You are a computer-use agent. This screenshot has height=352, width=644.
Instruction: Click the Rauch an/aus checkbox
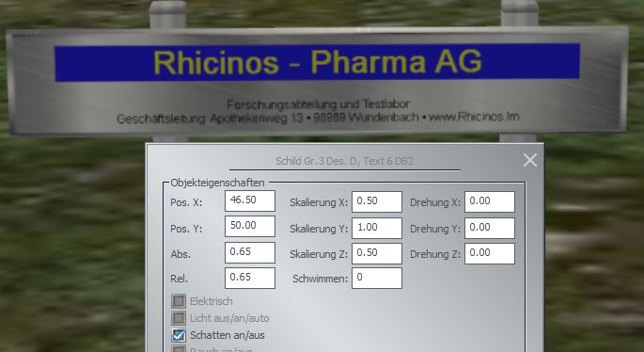[x=179, y=349]
